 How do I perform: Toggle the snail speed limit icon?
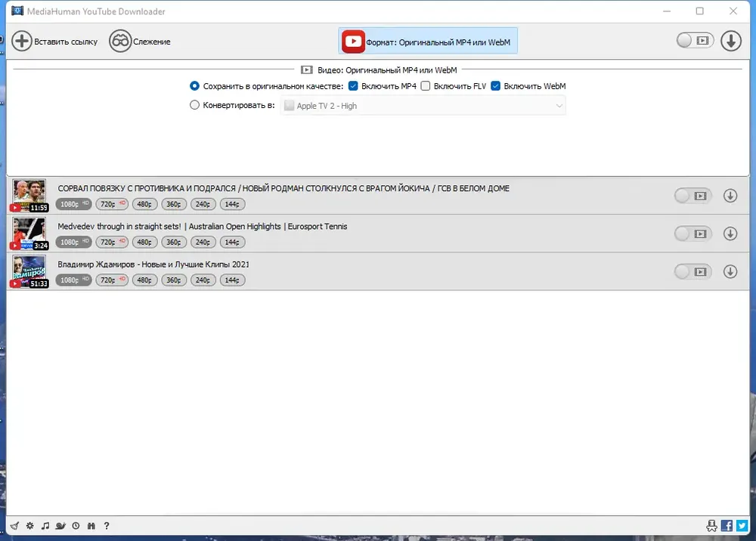click(x=60, y=526)
